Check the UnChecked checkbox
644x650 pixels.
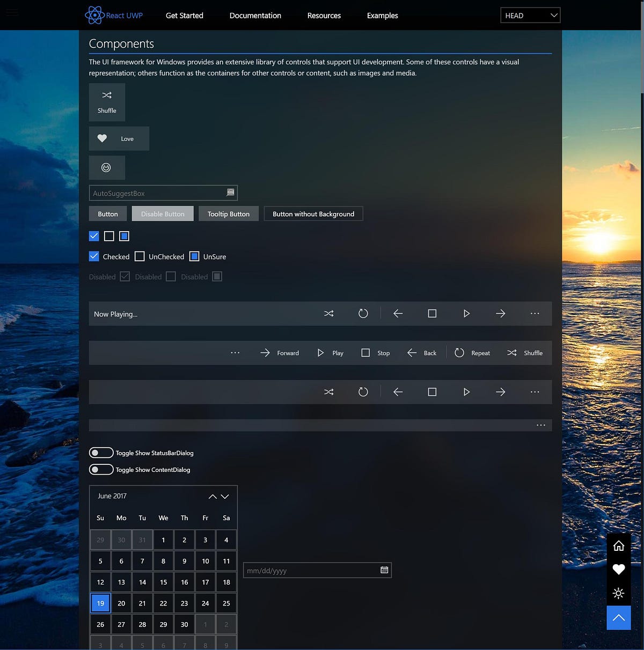140,256
